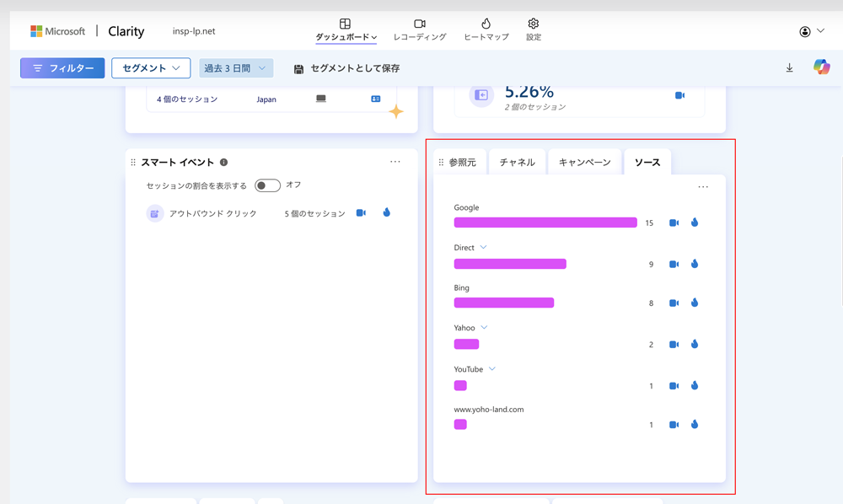The width and height of the screenshot is (843, 504).
Task: Open heatmap for the Direct source
Action: 695,264
